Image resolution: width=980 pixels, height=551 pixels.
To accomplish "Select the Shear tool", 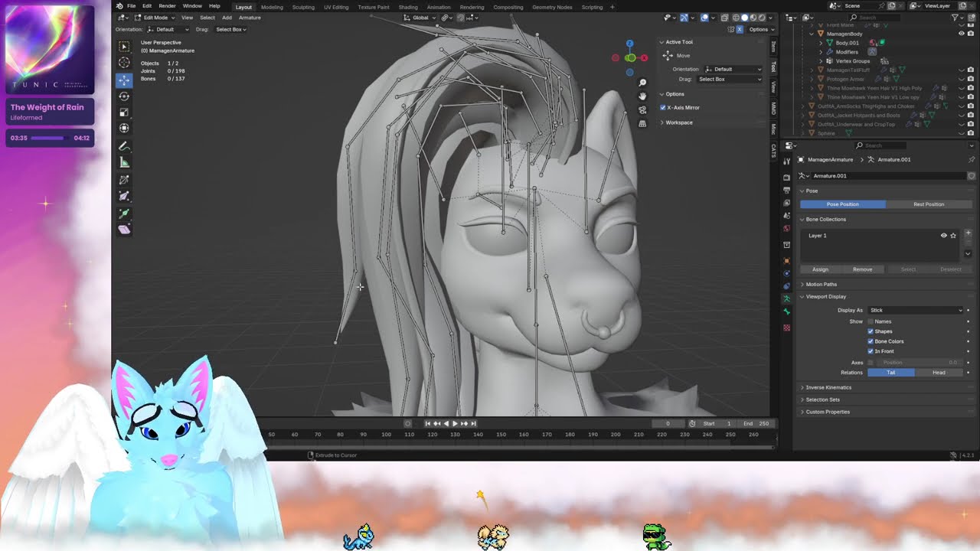I will click(x=124, y=230).
